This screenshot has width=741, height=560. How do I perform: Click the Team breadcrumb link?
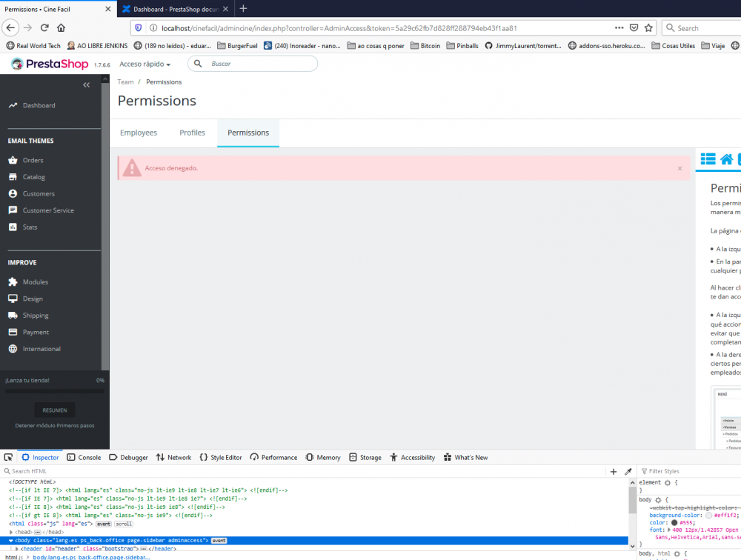click(x=125, y=81)
